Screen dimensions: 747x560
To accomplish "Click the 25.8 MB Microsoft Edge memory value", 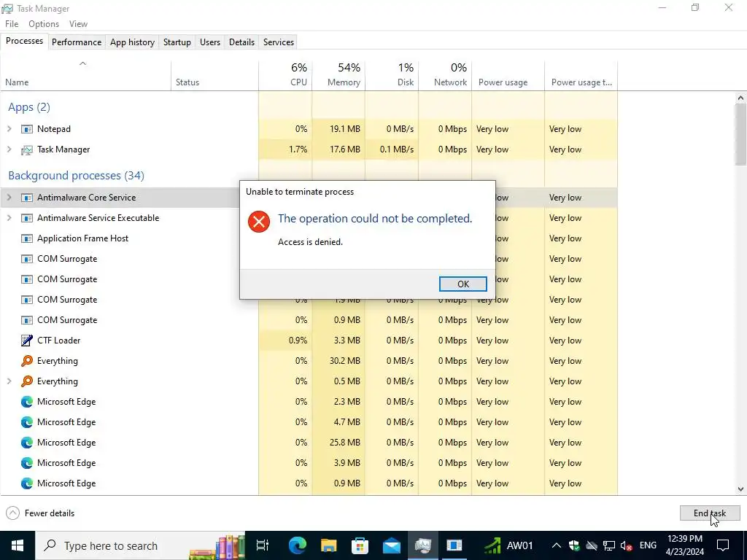I will tap(345, 443).
